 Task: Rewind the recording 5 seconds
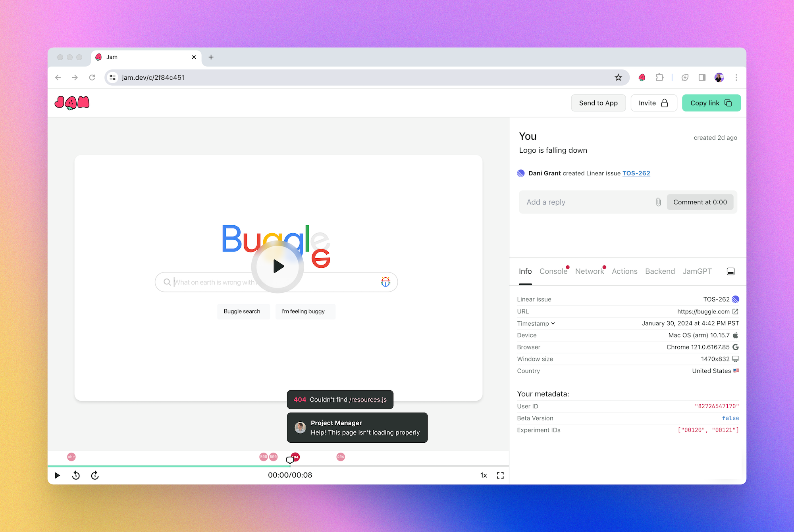click(76, 475)
